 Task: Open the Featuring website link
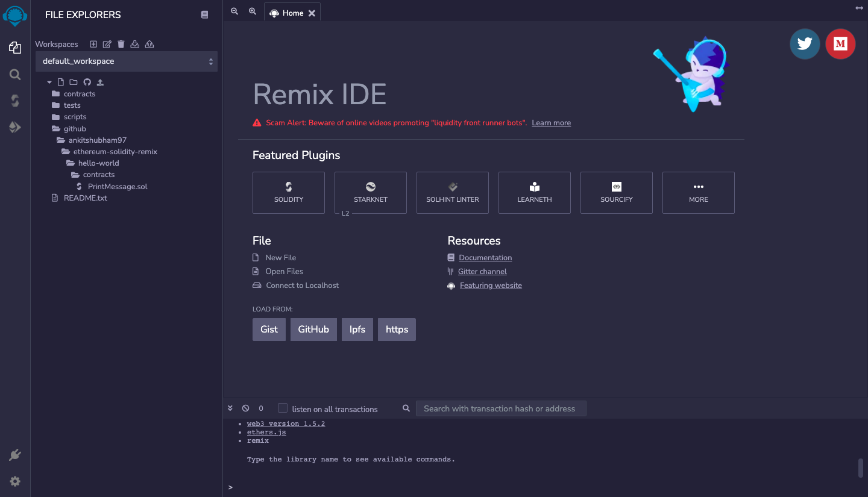pos(491,285)
